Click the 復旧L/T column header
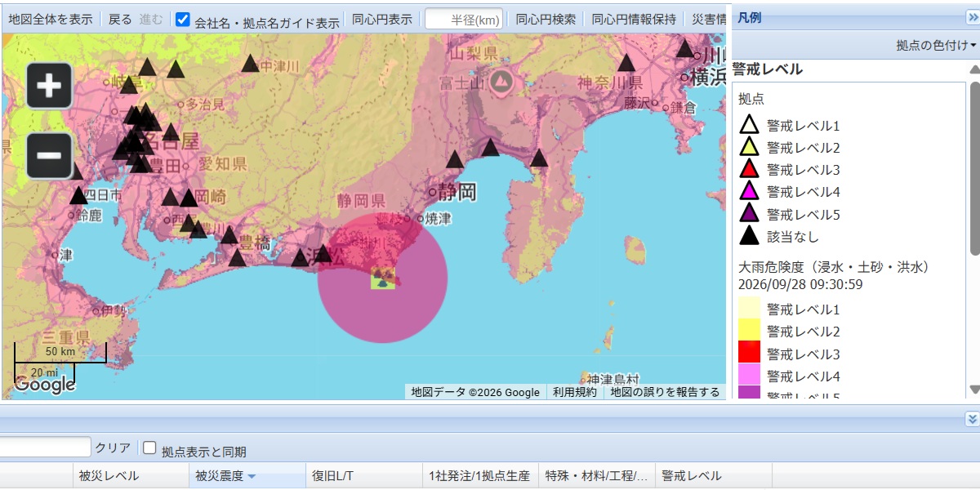The width and height of the screenshot is (980, 490). click(363, 476)
